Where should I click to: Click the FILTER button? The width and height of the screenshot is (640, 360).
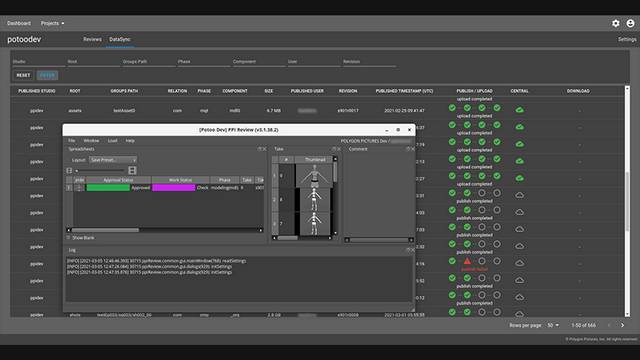tap(47, 75)
